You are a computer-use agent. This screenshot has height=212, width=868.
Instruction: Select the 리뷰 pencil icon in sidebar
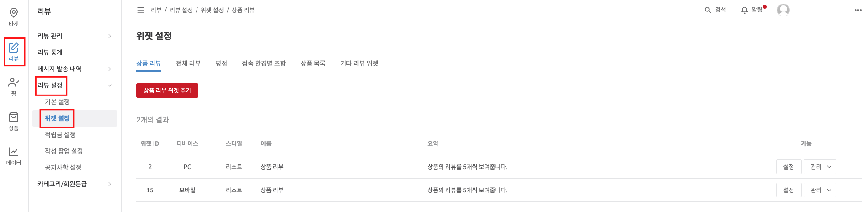coord(14,48)
